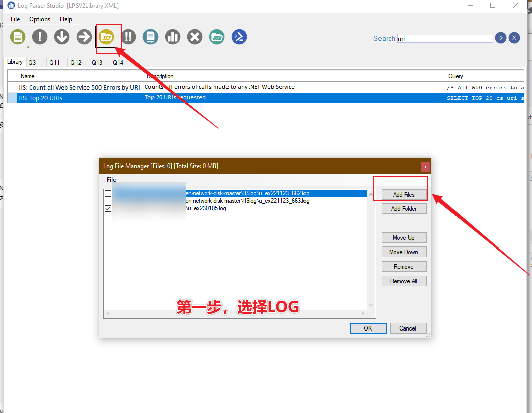Click file list scroll up arrow

point(371,194)
